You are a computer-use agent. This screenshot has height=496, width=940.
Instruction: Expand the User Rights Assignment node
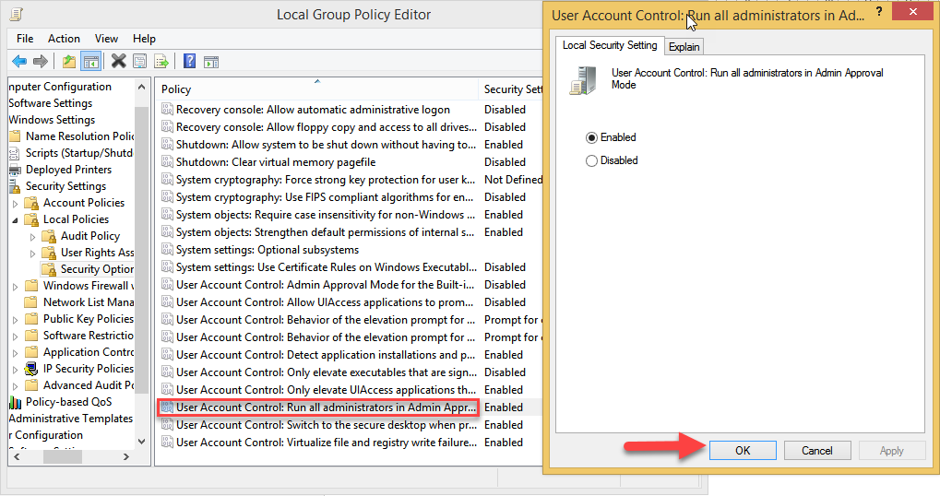click(x=32, y=254)
